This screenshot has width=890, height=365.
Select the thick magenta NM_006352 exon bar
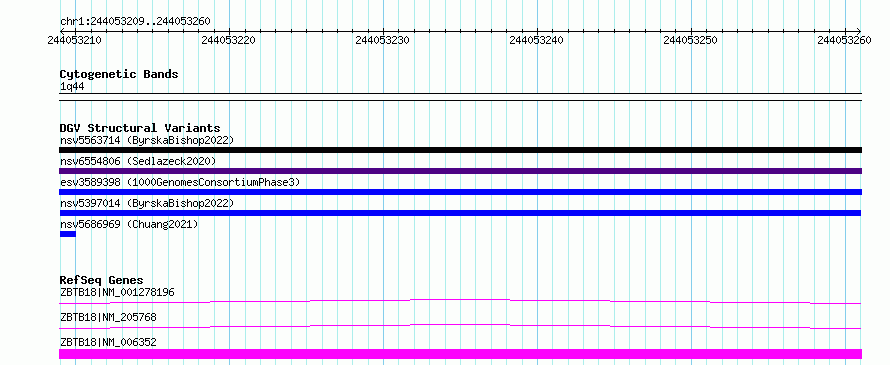[460, 354]
